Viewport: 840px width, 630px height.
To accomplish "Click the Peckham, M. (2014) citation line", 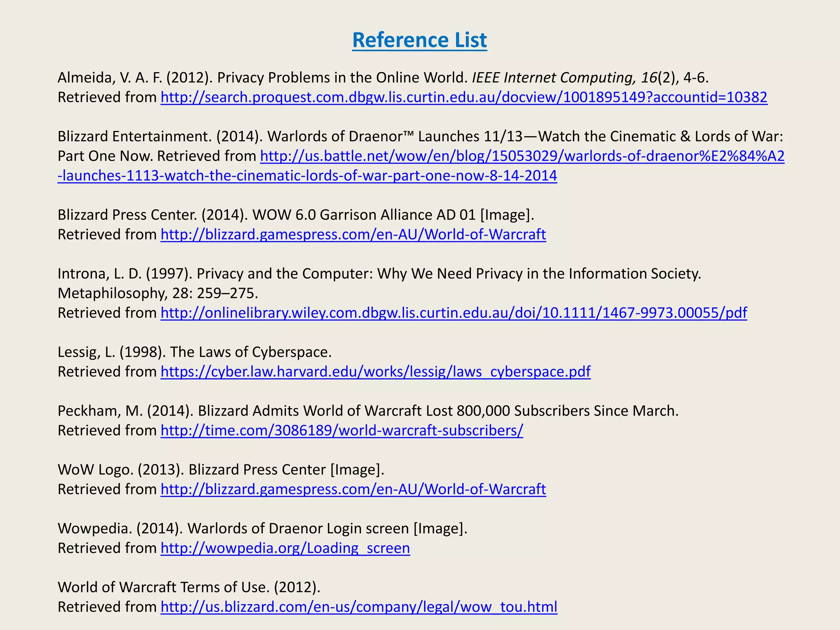I will [368, 411].
